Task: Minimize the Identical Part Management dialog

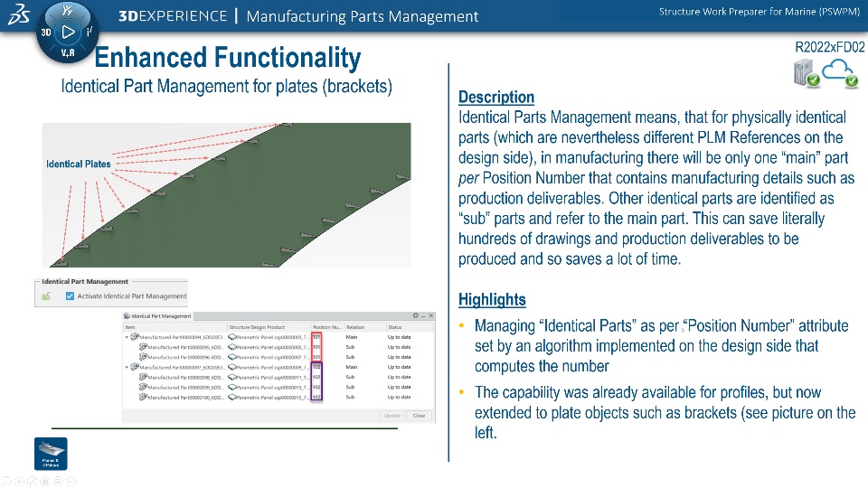Action: tap(423, 315)
